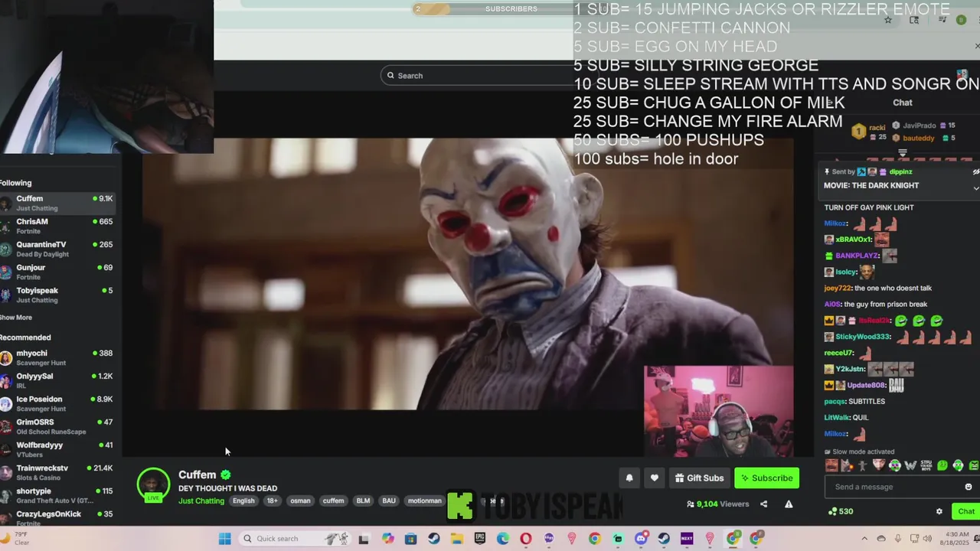The width and height of the screenshot is (980, 551).
Task: Bookmark this page with the star icon
Action: (x=888, y=20)
